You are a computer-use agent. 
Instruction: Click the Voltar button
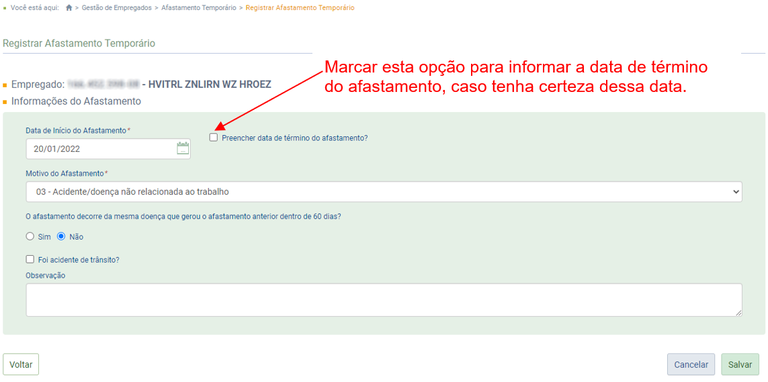pyautogui.click(x=21, y=364)
